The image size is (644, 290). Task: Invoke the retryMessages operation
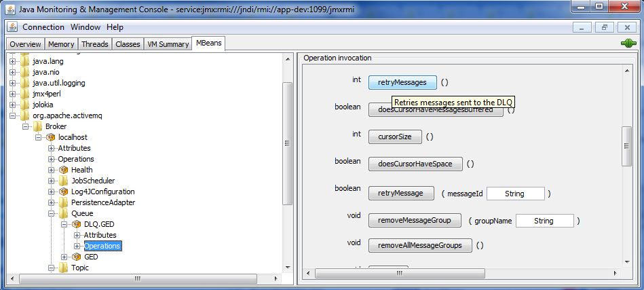click(402, 82)
